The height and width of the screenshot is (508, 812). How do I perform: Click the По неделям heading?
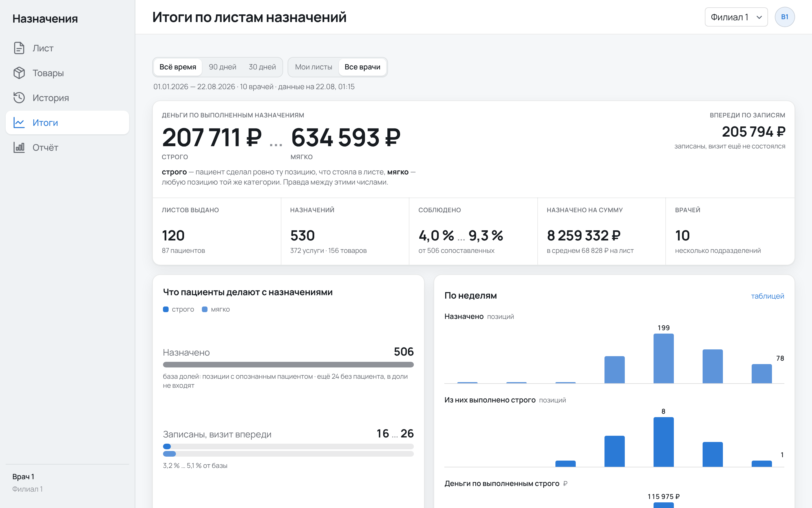coord(470,296)
